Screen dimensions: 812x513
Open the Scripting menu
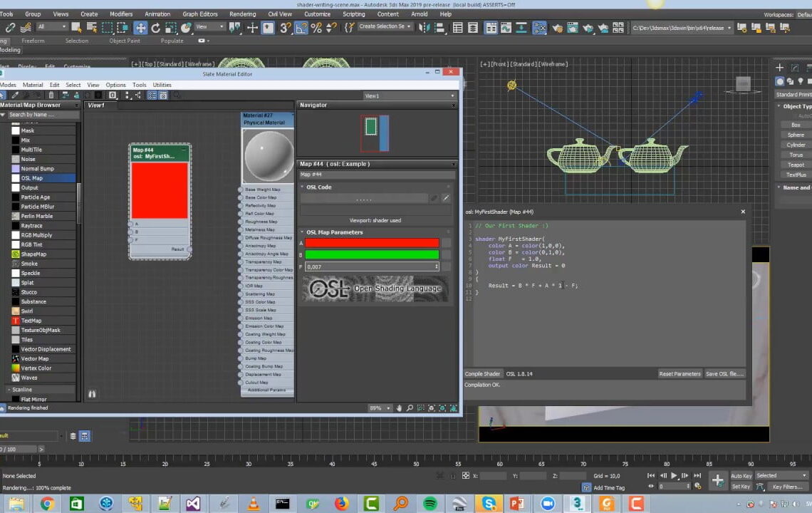point(354,14)
